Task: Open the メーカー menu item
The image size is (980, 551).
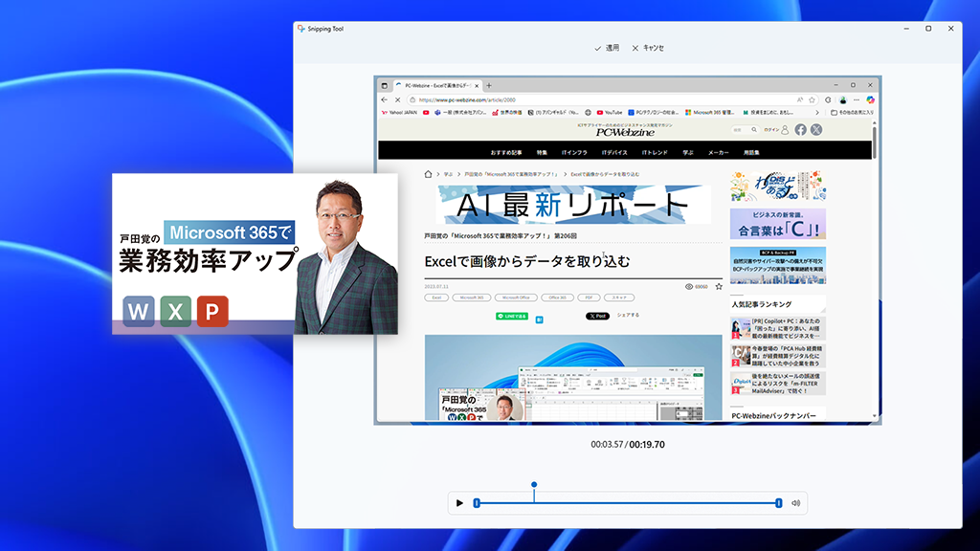Action: pyautogui.click(x=718, y=152)
